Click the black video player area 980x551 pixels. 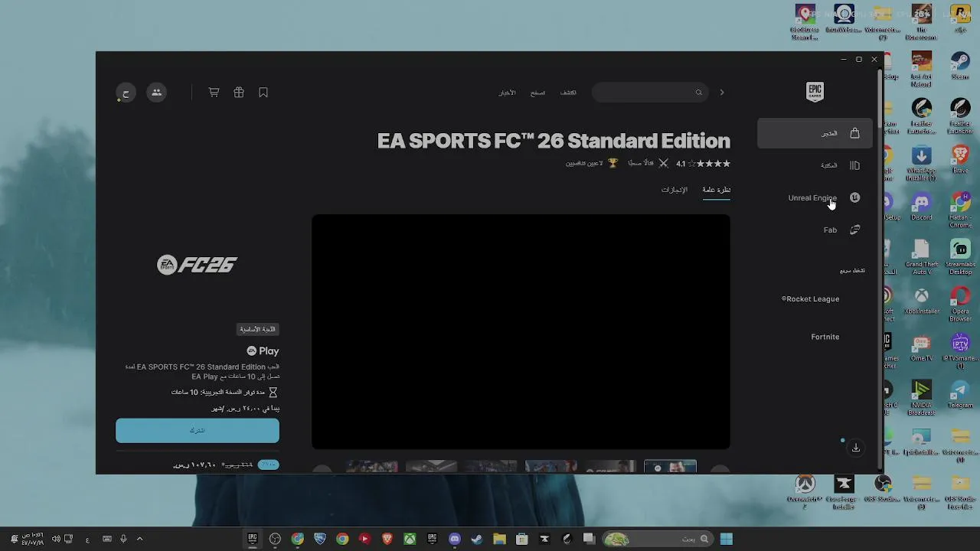click(521, 331)
